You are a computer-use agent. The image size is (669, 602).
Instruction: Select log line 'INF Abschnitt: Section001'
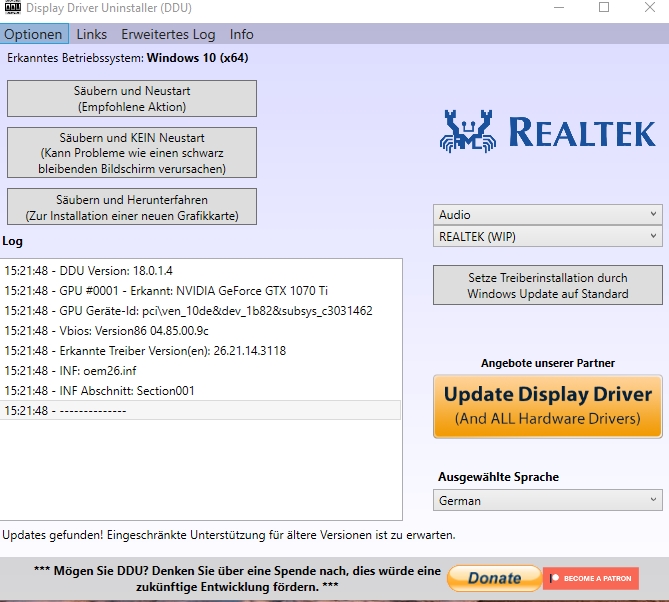(201, 391)
